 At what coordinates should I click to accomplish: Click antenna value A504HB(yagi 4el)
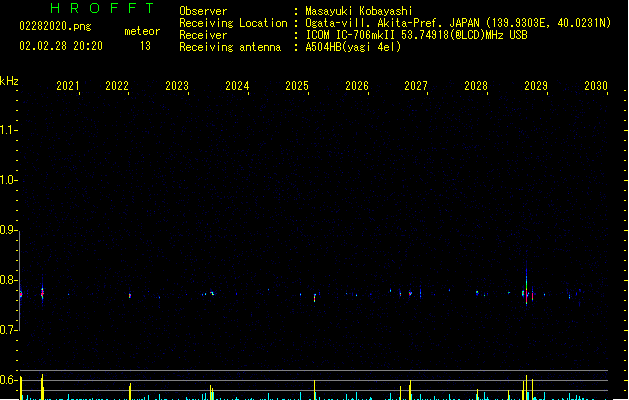click(353, 47)
